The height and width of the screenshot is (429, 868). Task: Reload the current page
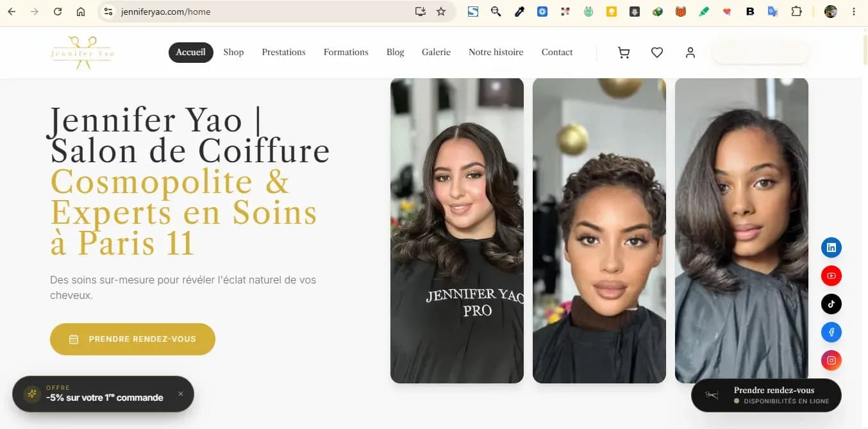(x=58, y=12)
